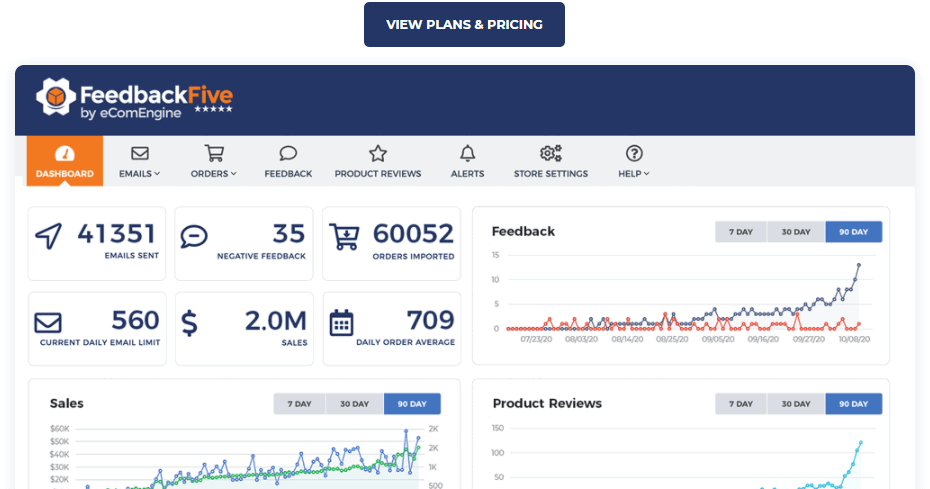Click the 60052 orders imported value

tap(413, 234)
